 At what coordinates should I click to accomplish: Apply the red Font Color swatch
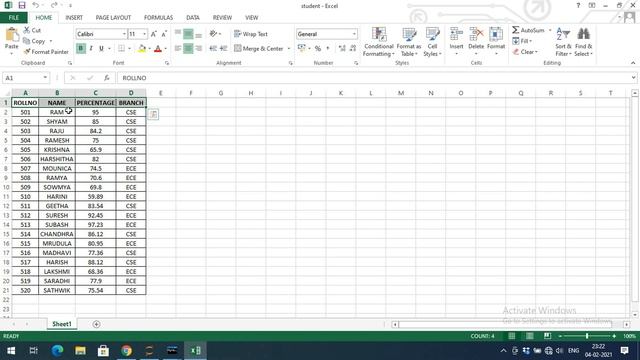pos(158,49)
